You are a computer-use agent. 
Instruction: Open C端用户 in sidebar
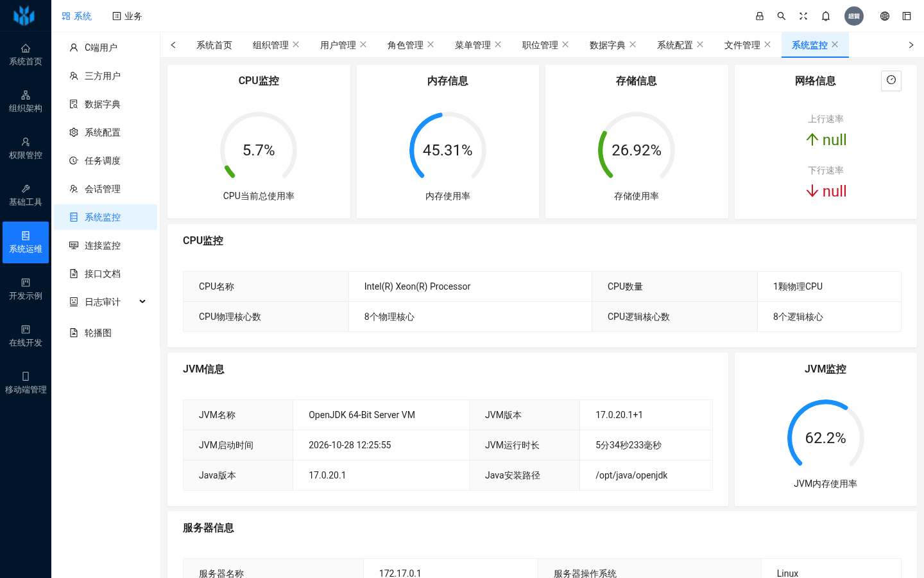[x=106, y=48]
